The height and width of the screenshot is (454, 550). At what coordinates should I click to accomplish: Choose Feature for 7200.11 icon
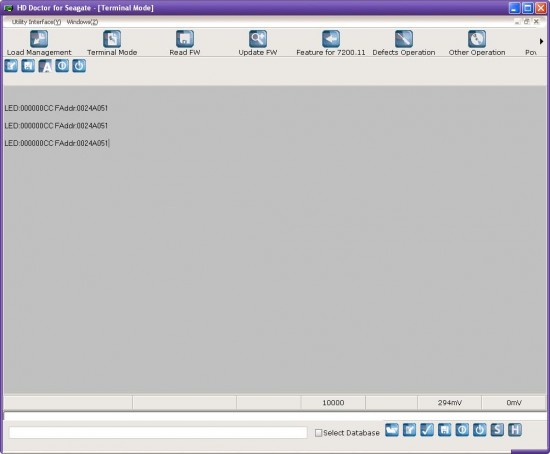[x=331, y=43]
